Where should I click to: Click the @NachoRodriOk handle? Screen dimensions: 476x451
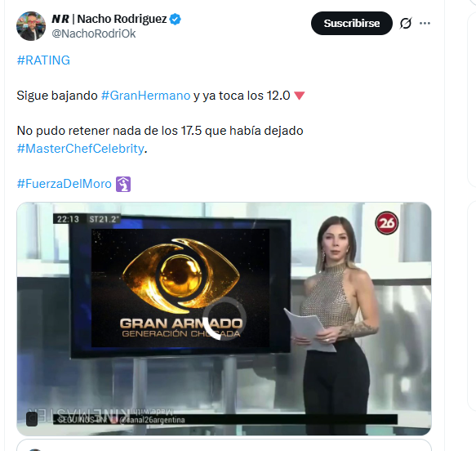coord(94,33)
